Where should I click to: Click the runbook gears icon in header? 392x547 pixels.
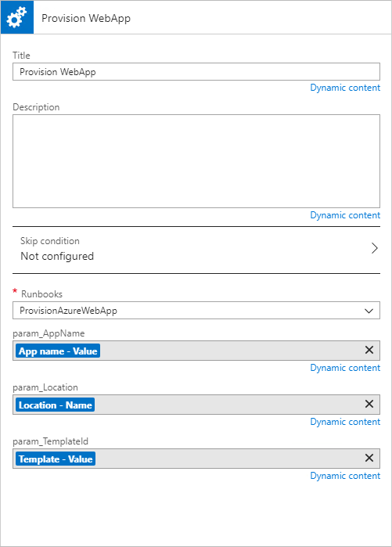17,17
